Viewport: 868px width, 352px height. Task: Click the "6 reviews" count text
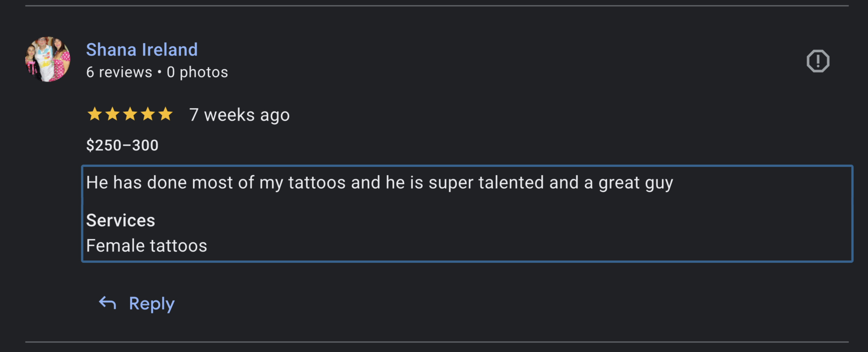pos(119,72)
